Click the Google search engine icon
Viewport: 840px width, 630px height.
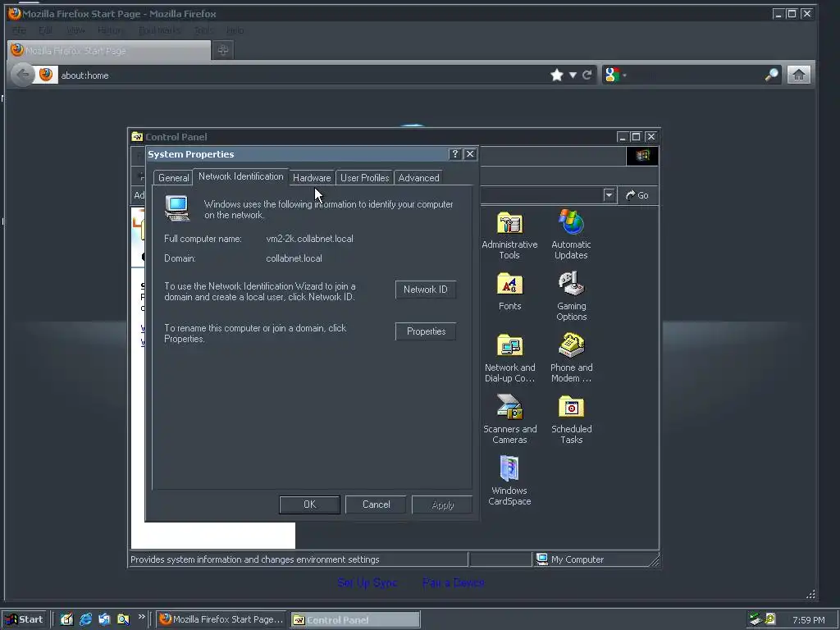[612, 75]
